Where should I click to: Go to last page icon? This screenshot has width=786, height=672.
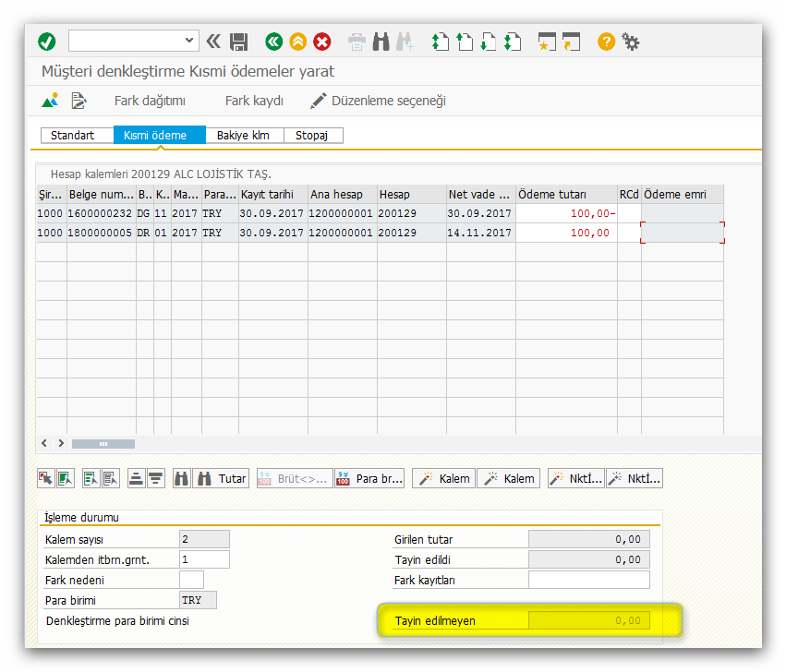point(513,42)
